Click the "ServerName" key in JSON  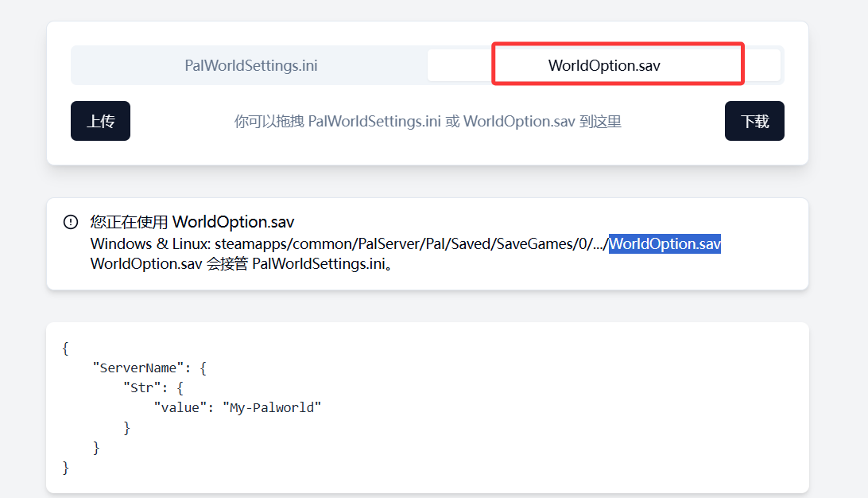138,368
